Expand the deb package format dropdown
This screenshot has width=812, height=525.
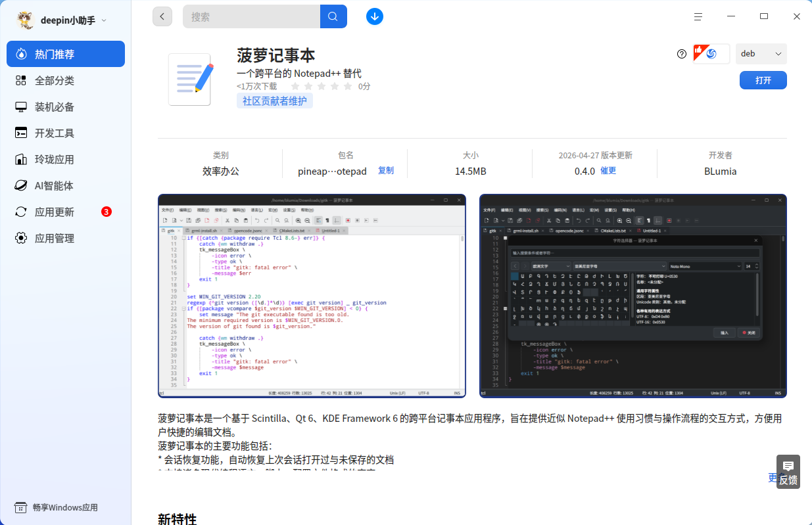tap(761, 54)
